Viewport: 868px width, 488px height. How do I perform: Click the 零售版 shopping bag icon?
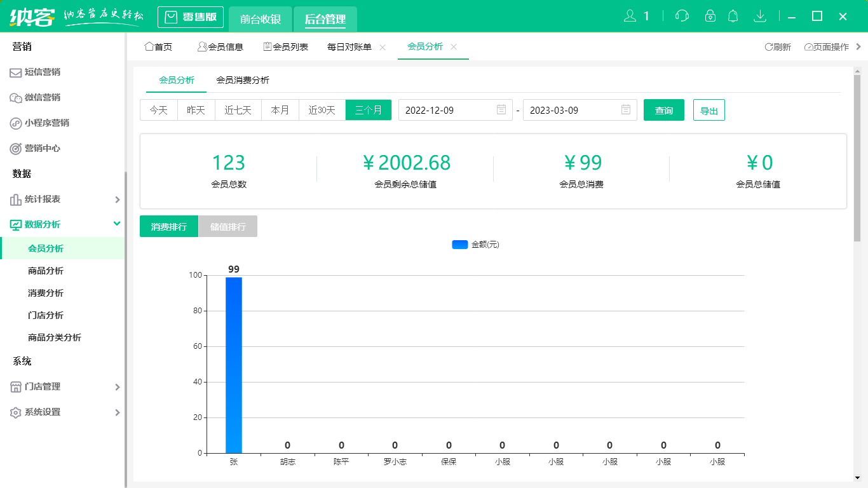pyautogui.click(x=171, y=17)
